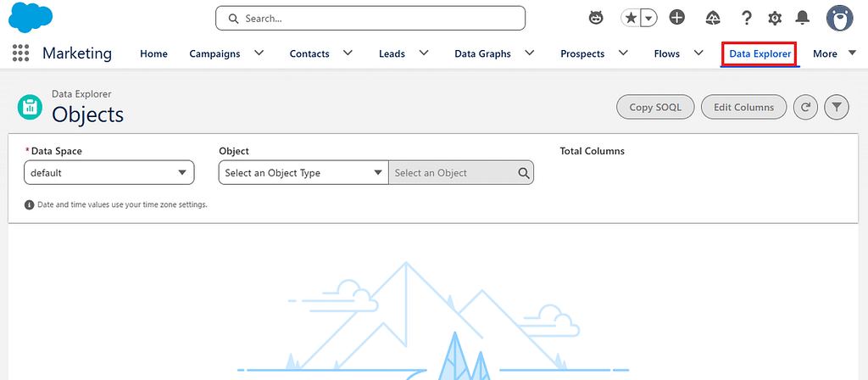Click the magnifier in Select an Object

(x=523, y=173)
